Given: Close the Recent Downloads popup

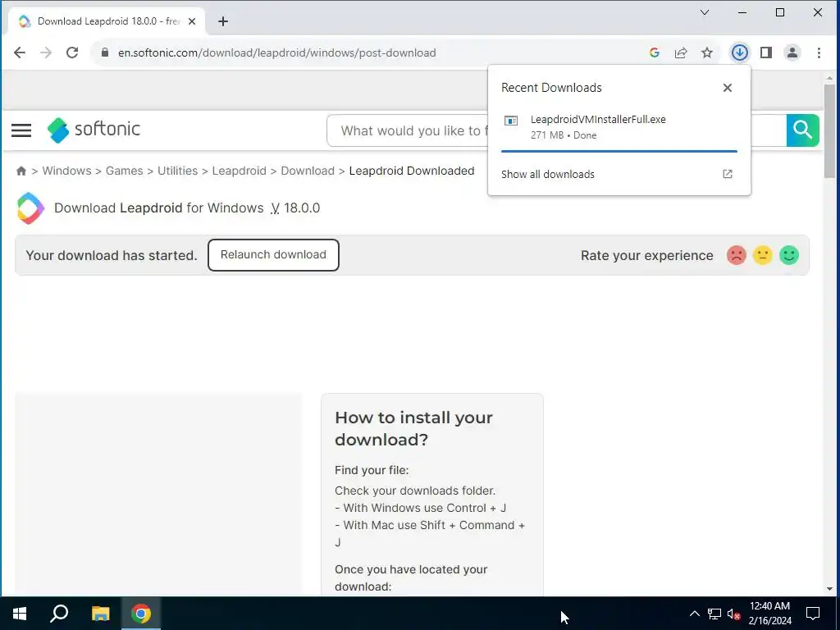Looking at the screenshot, I should pyautogui.click(x=727, y=88).
